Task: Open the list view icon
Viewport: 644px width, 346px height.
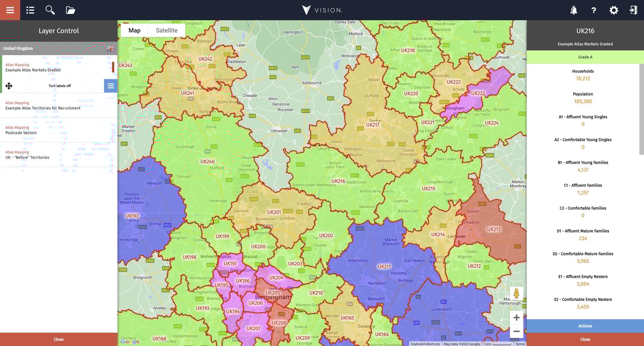Action: point(30,10)
